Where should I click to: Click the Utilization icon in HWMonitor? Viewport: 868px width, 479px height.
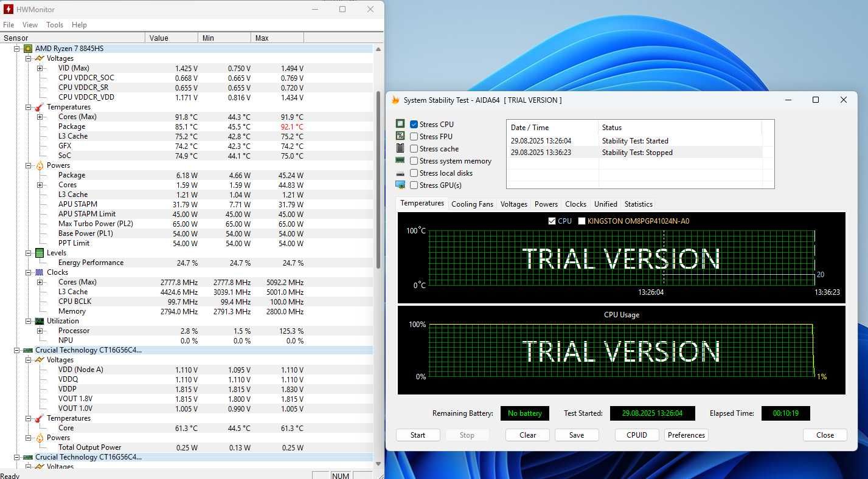pos(40,321)
